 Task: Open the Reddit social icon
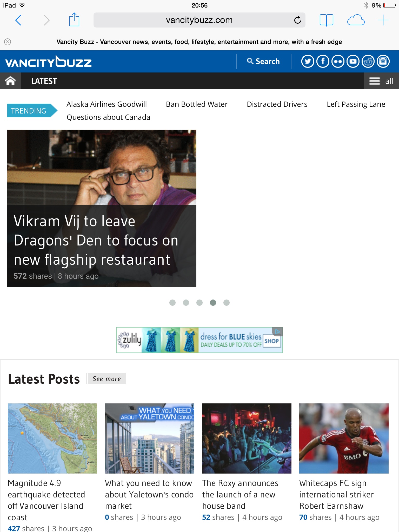[x=368, y=62]
